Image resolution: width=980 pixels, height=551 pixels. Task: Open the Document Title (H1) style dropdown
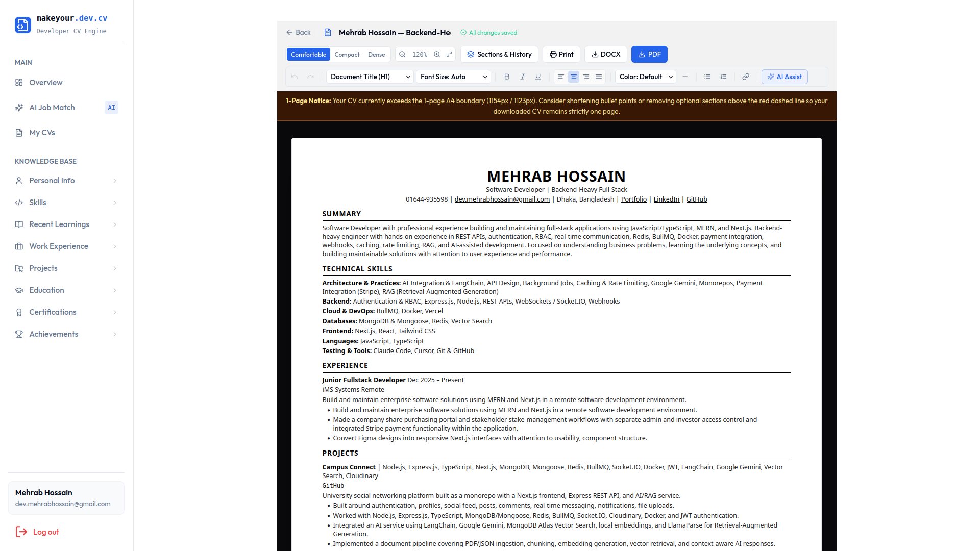pyautogui.click(x=370, y=77)
